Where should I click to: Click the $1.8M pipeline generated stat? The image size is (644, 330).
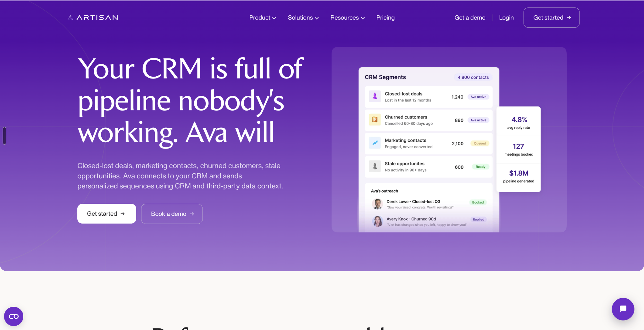519,176
